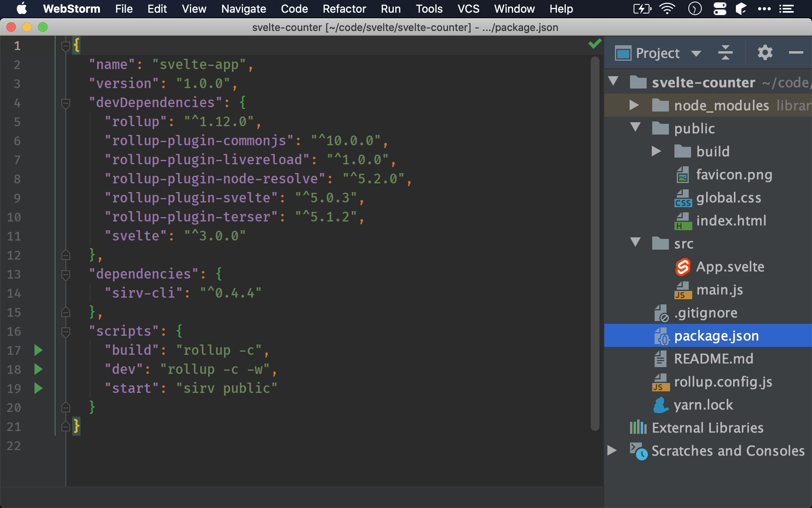This screenshot has height=508, width=812.
Task: Click the README.md file icon
Action: [x=660, y=359]
